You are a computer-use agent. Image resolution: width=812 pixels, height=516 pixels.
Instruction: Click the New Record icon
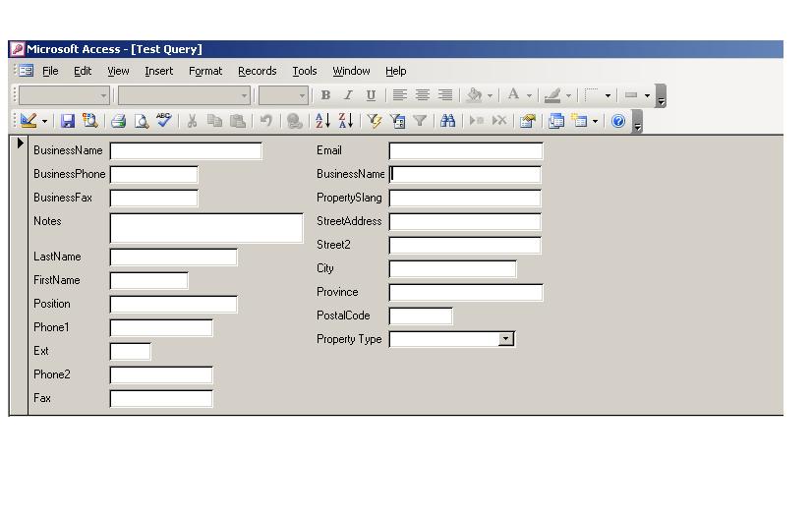click(477, 121)
